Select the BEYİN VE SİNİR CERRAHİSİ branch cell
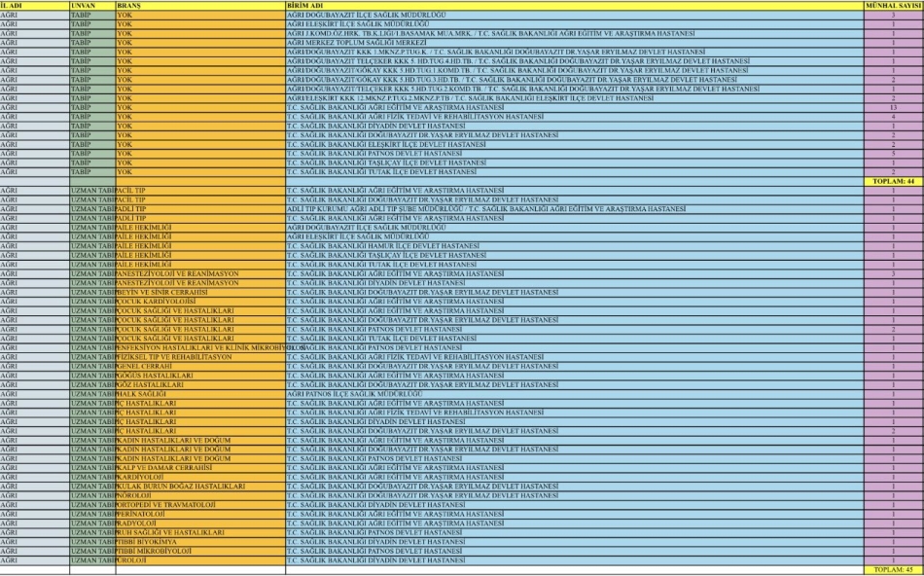The image size is (924, 576). (x=200, y=293)
